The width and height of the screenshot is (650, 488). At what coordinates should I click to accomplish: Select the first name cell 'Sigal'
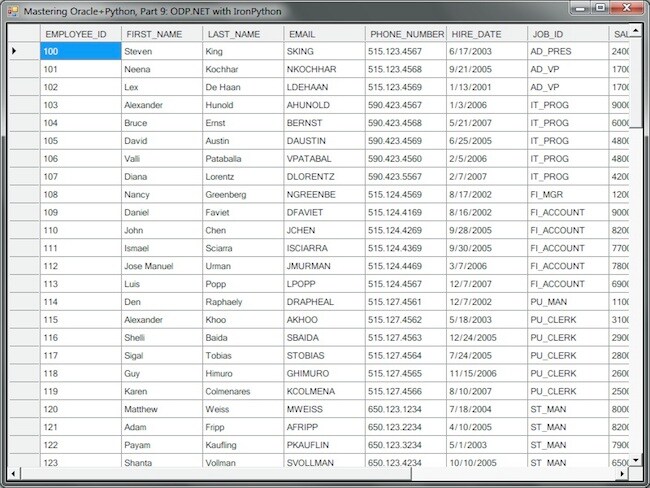click(x=162, y=355)
